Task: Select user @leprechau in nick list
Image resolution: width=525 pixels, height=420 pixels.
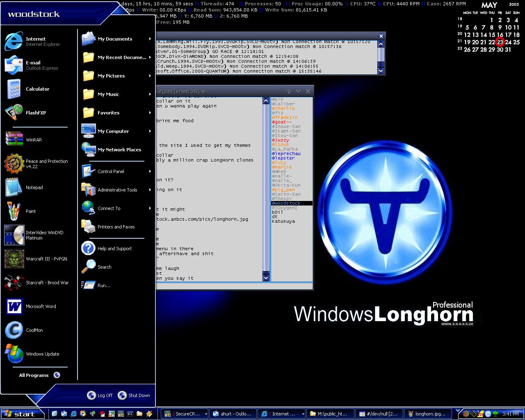Action: click(x=286, y=153)
